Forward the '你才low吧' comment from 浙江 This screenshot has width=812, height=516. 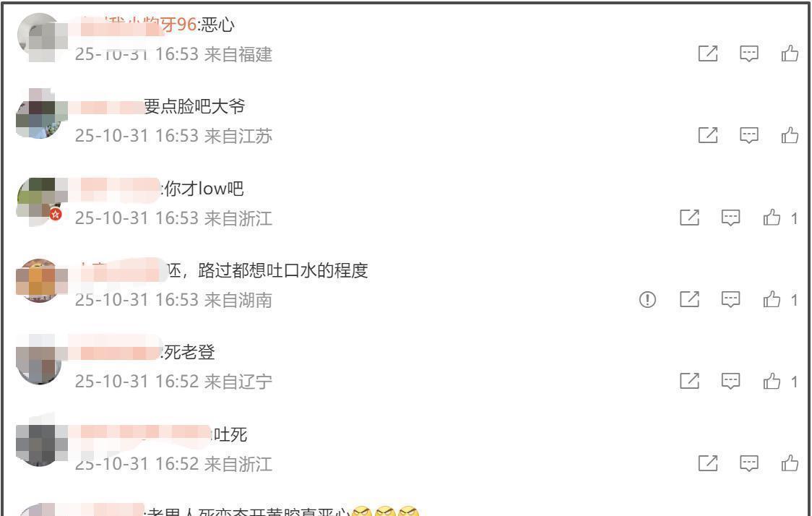tap(689, 218)
